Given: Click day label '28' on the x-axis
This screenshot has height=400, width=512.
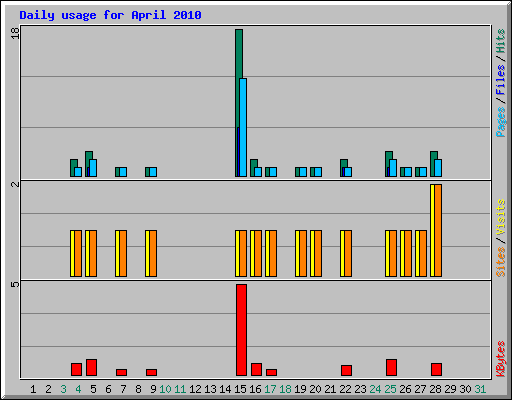Looking at the screenshot, I should [x=435, y=389].
